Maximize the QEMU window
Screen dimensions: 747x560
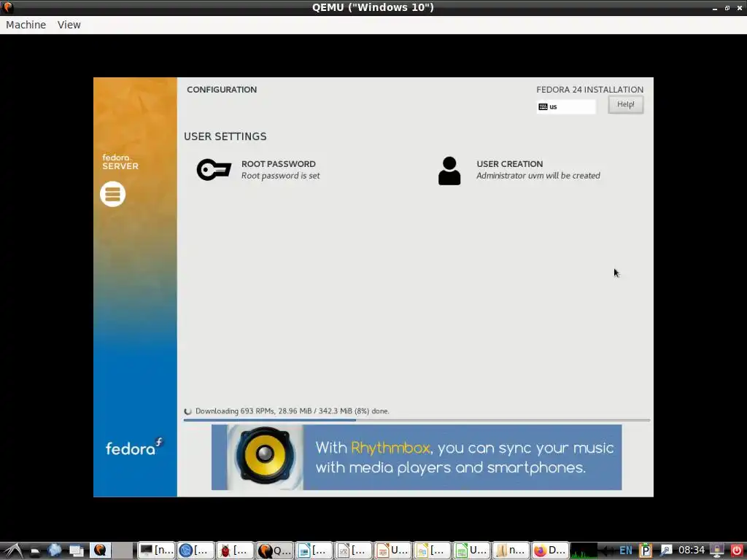coord(727,8)
